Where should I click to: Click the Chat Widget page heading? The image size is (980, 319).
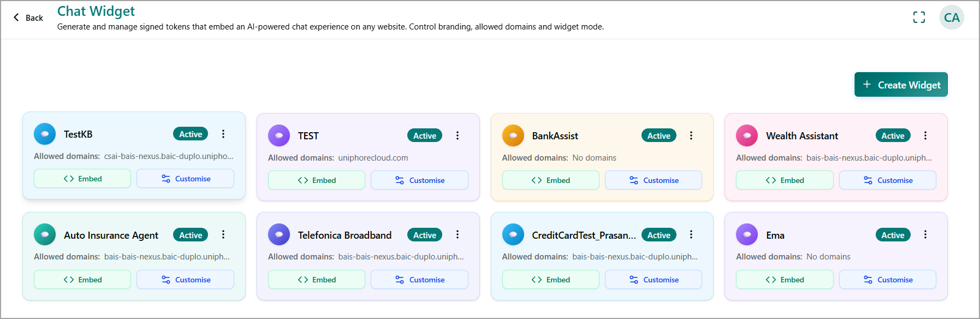tap(96, 11)
